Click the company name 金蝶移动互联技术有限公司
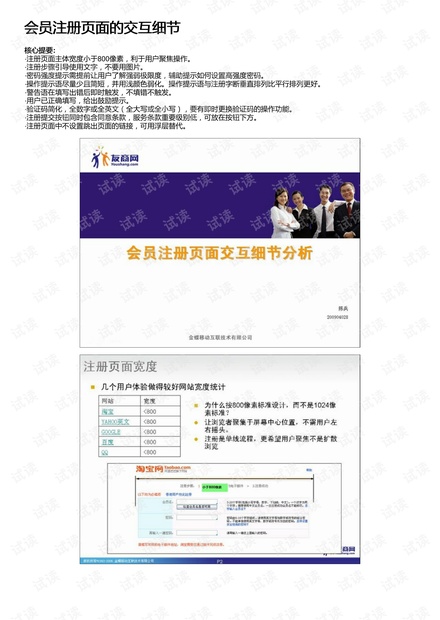The image size is (440, 620). pos(220,337)
